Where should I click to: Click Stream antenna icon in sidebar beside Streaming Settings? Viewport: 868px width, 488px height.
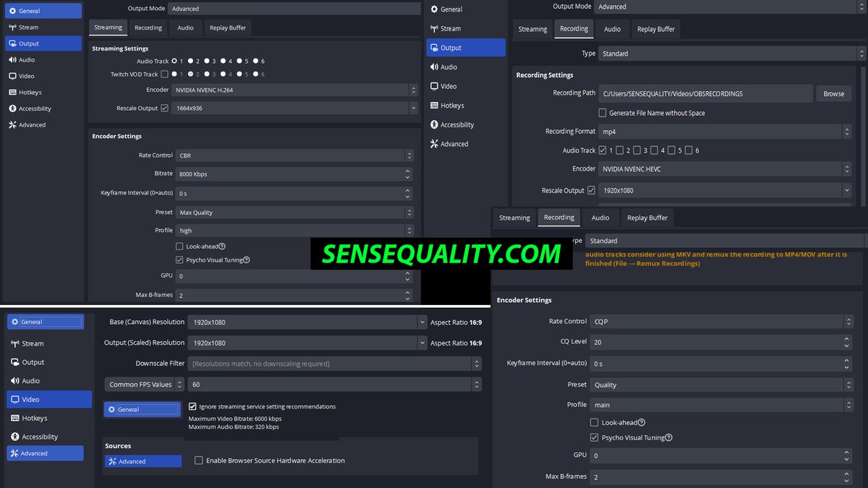point(12,27)
